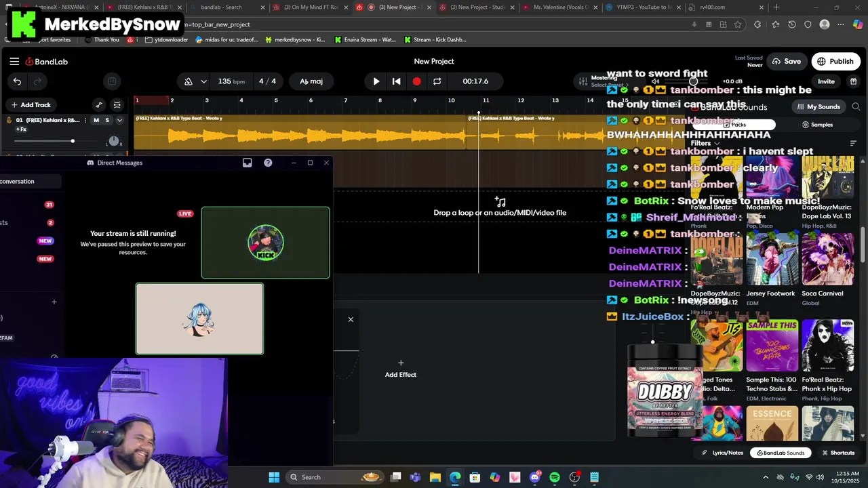Screen dimensions: 868x488
Task: Open the Kehlani track three-dot menu
Action: 85,120
